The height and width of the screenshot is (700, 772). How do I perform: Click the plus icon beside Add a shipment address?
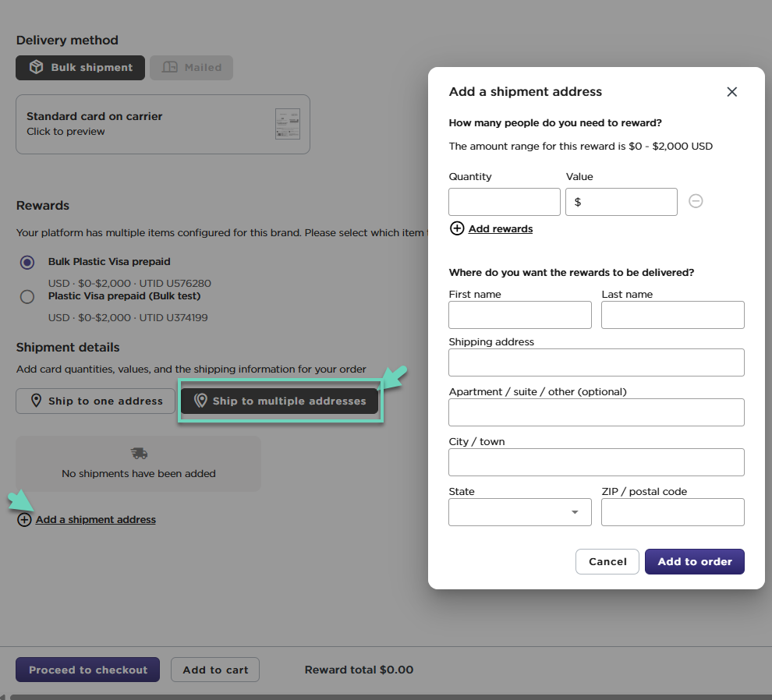(x=24, y=520)
